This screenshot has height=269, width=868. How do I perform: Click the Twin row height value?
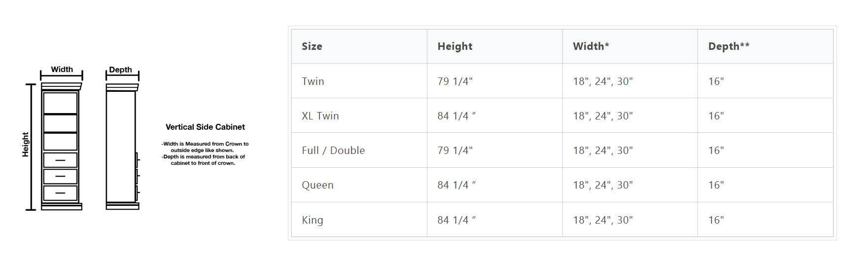pyautogui.click(x=455, y=81)
